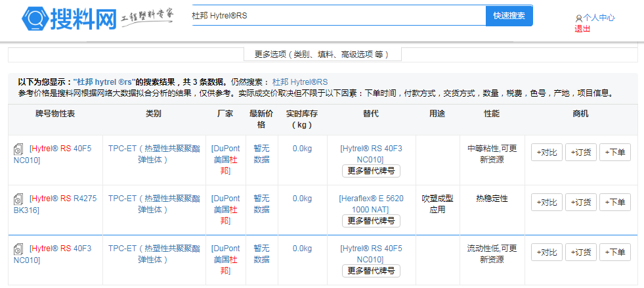Open 个人中心 personal center link
The width and height of the screenshot is (644, 288).
[598, 18]
